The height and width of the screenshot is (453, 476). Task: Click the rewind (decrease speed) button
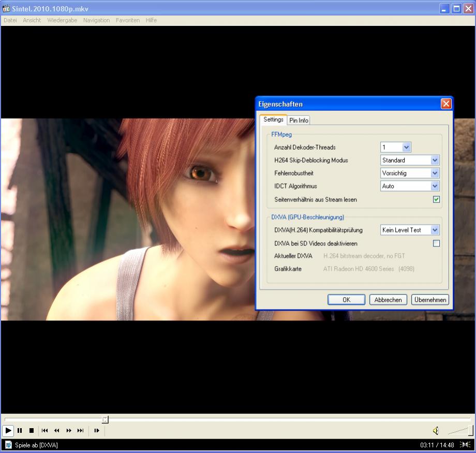[56, 431]
